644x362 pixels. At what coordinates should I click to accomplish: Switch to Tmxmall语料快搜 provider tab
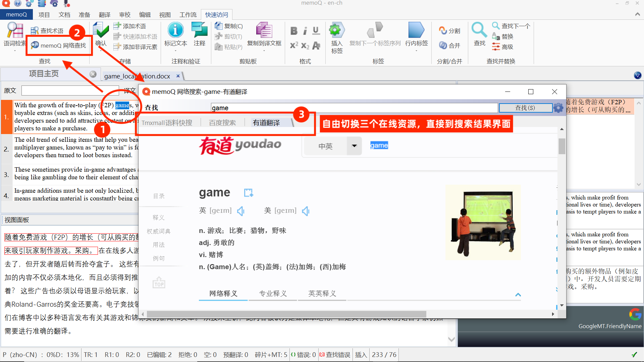click(167, 123)
